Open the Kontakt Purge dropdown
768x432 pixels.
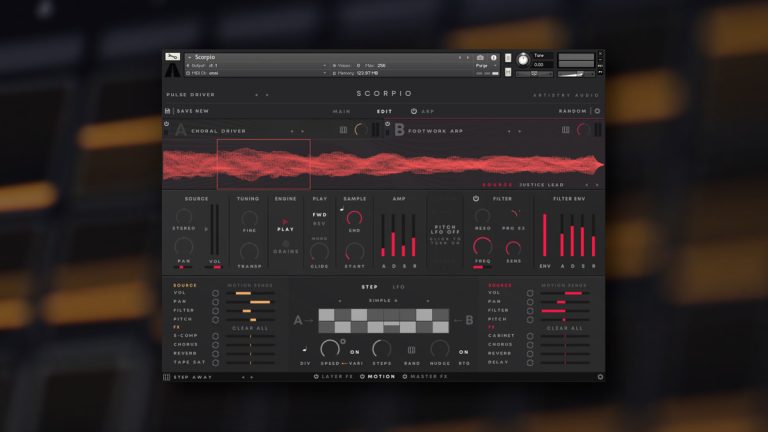[x=486, y=66]
